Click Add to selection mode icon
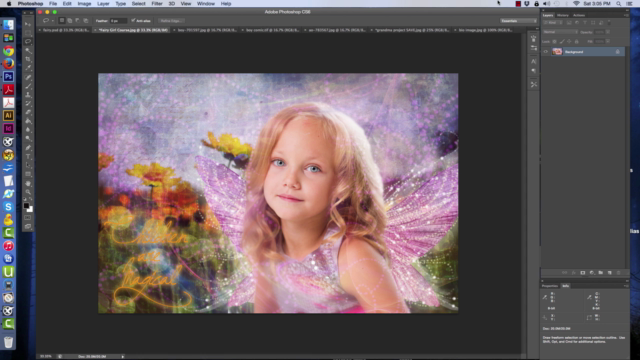Image resolution: width=640 pixels, height=360 pixels. [70, 20]
